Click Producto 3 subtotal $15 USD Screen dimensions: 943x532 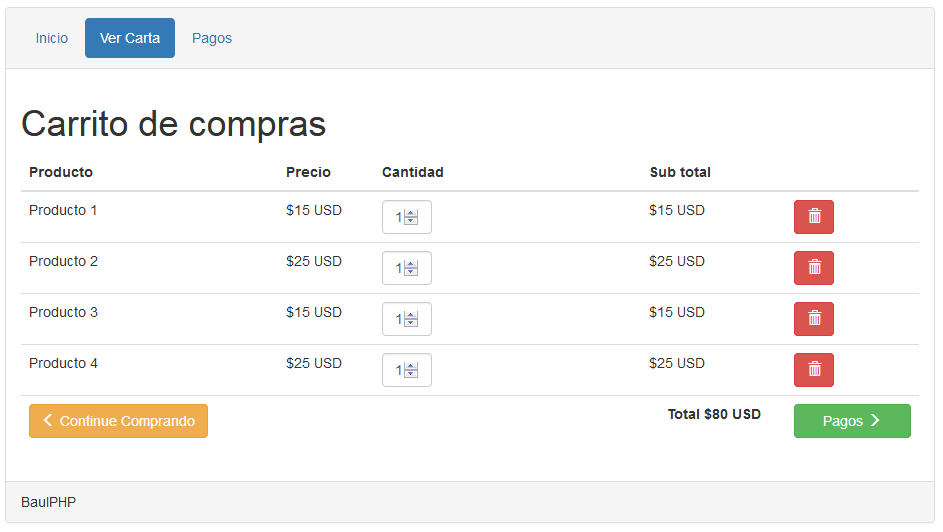677,313
